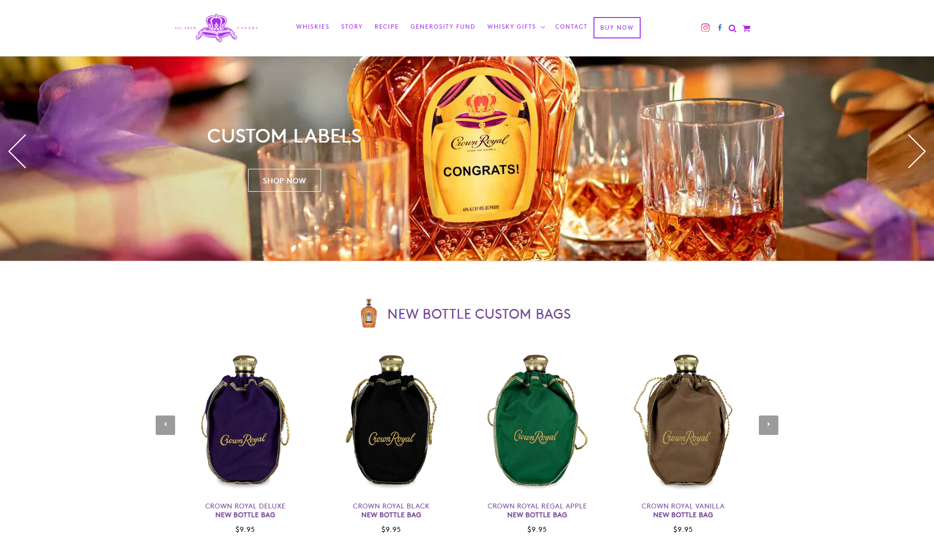Image resolution: width=934 pixels, height=560 pixels.
Task: Click the Crown Royal logo
Action: [216, 28]
